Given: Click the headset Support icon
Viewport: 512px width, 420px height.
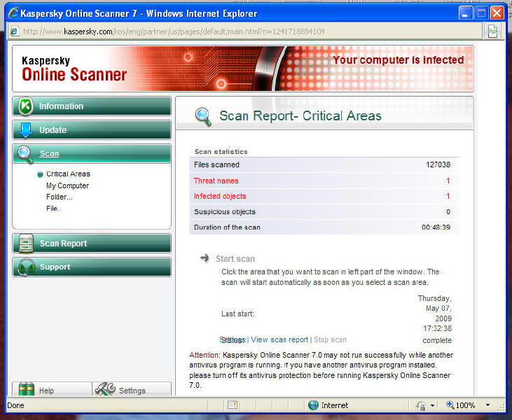Looking at the screenshot, I should click(x=27, y=267).
